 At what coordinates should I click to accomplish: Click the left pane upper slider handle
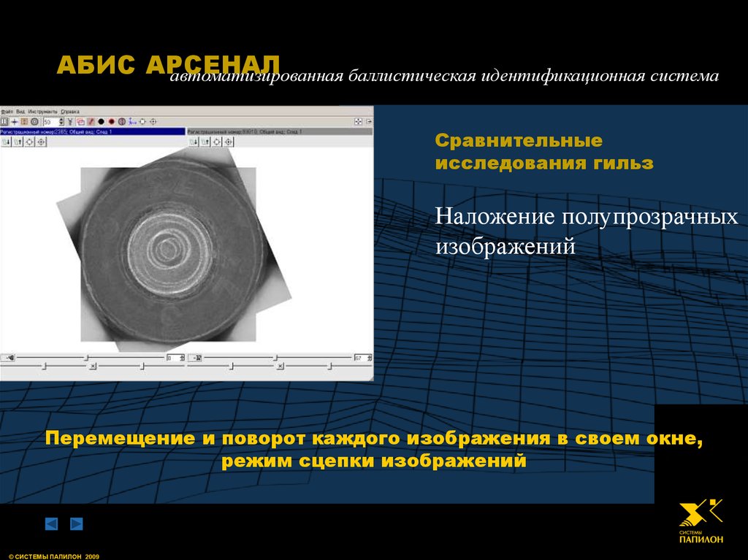click(86, 358)
